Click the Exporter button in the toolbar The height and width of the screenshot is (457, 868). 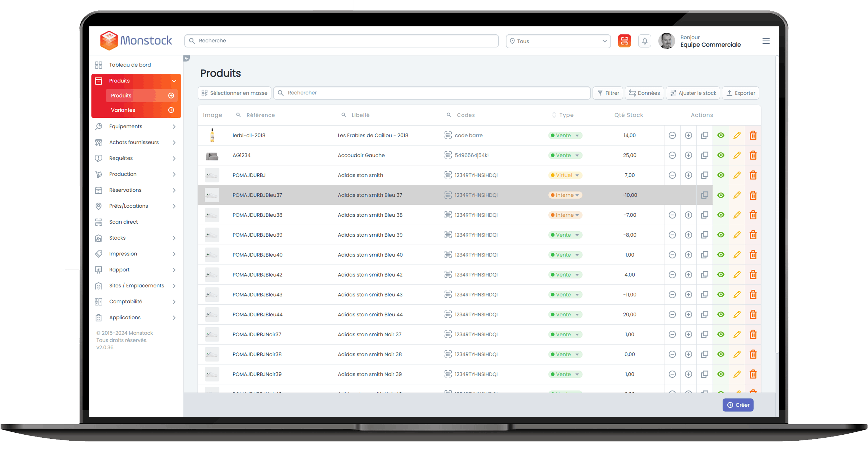741,93
